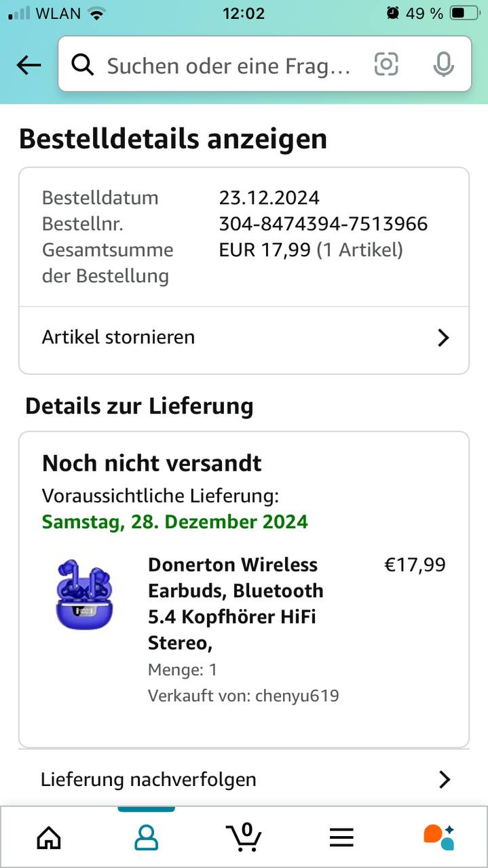488x868 pixels.
Task: Open camera lens search icon
Action: click(x=386, y=64)
